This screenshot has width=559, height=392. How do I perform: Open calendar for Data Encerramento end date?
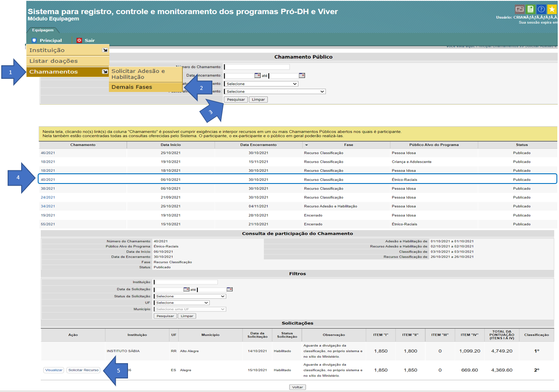click(302, 75)
